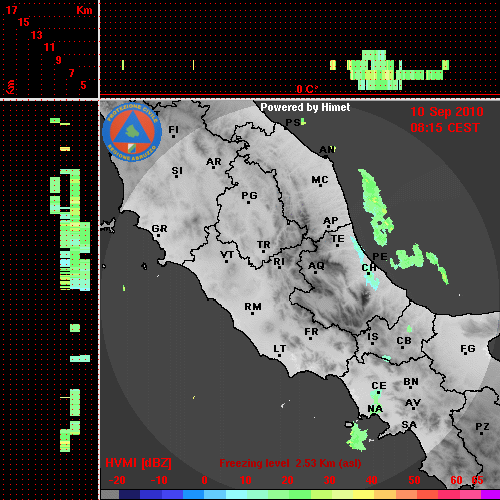
Task: Click the TR city label
Action: (x=263, y=245)
